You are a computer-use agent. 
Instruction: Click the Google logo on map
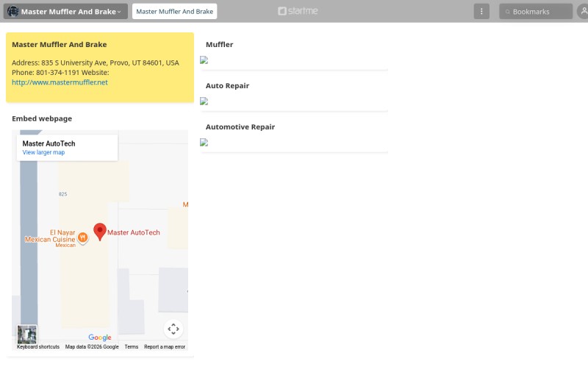point(100,338)
